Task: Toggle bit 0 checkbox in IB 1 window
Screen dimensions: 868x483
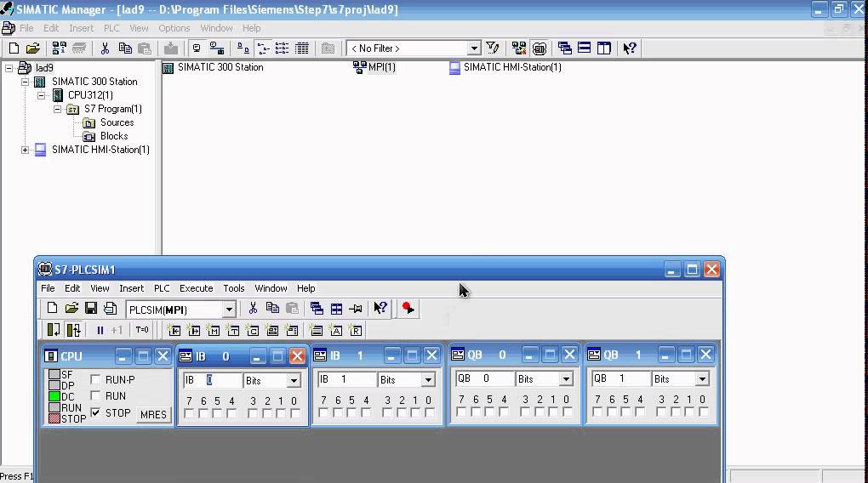Action: (430, 412)
